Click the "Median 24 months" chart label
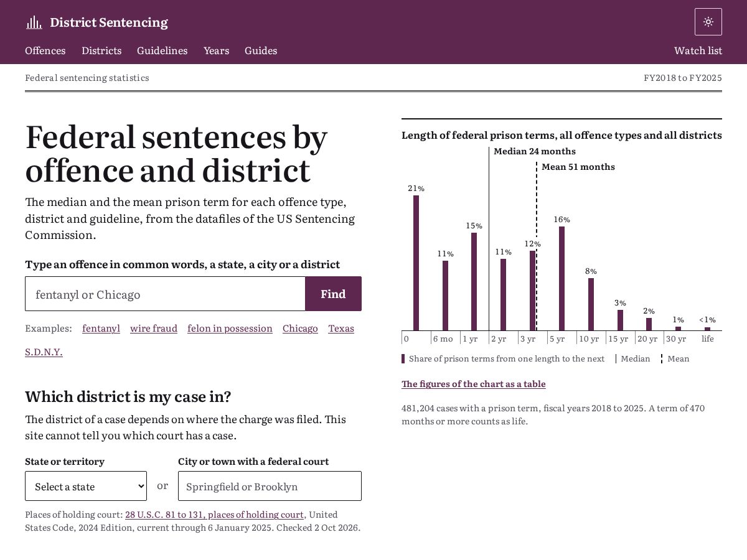747x560 pixels. pos(535,151)
